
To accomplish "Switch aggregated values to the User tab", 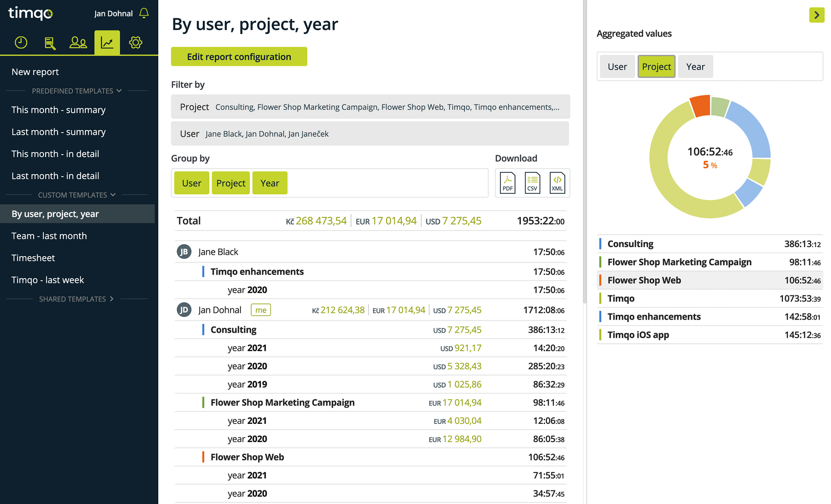I will point(617,67).
